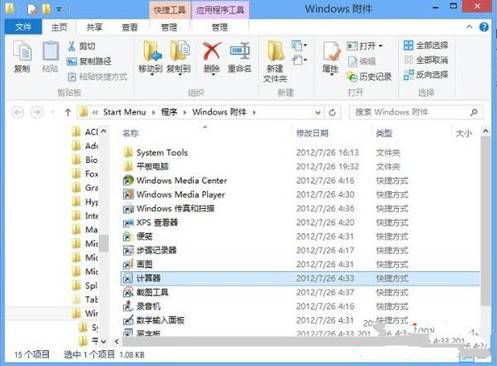497x366 pixels.
Task: Click 粘贴快捷方式 (Paste shortcut)
Action: click(97, 77)
